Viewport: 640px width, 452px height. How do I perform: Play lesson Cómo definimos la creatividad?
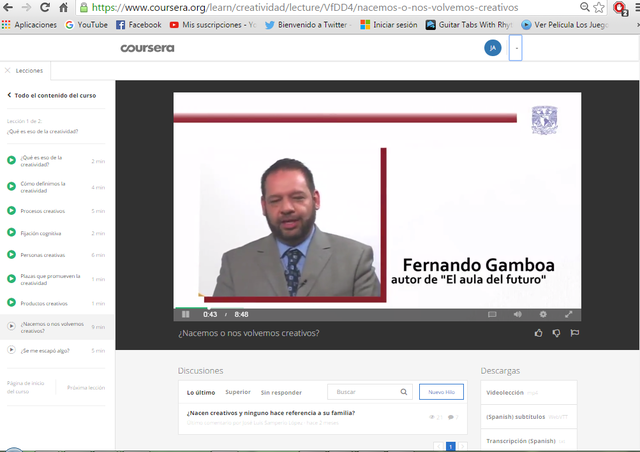[56, 187]
